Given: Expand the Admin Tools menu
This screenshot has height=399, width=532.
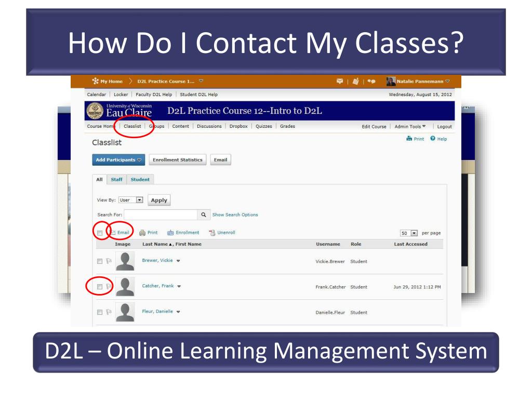Looking at the screenshot, I should 410,127.
